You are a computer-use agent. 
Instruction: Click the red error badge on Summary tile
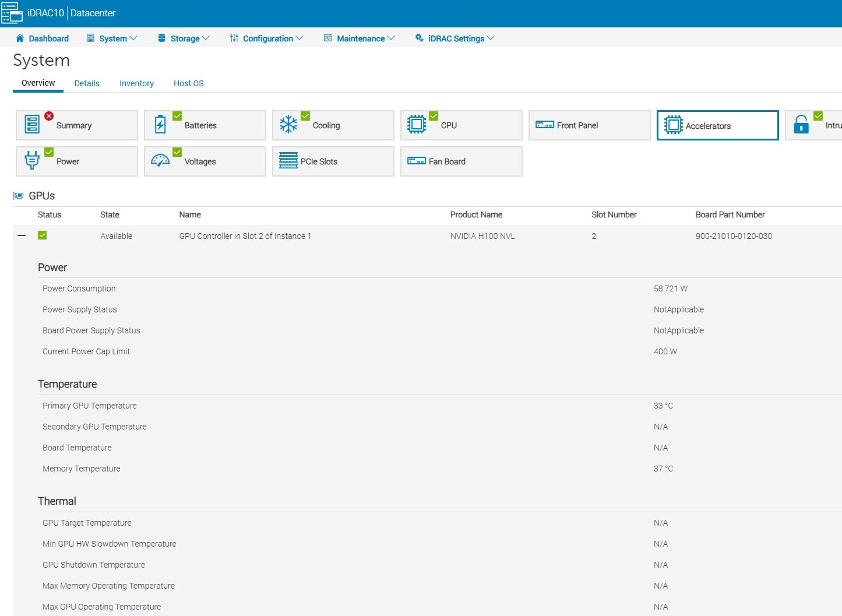coord(49,115)
